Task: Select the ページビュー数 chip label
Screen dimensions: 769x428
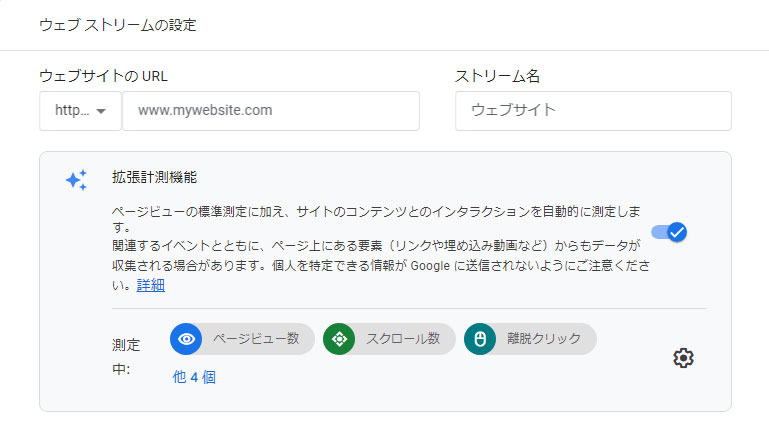Action: [255, 339]
